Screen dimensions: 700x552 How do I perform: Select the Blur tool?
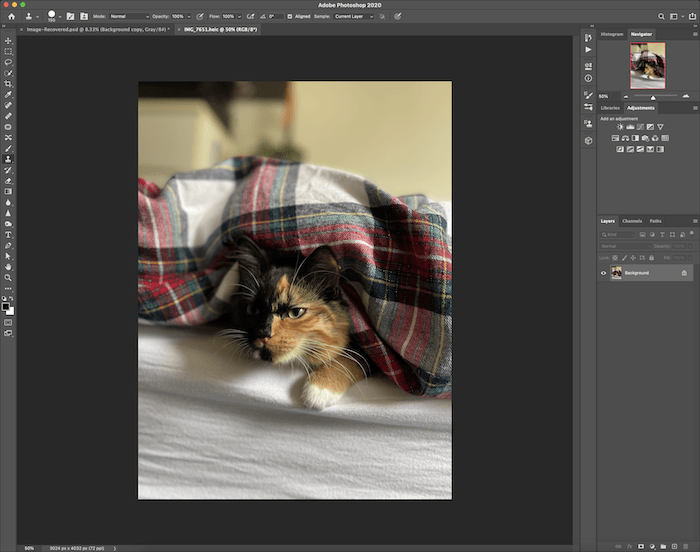[8, 202]
